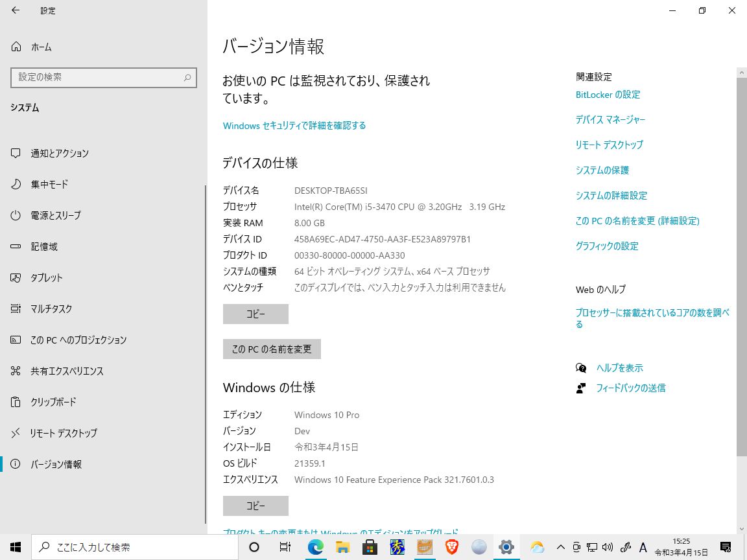Click the help chat bubble icon

[581, 367]
